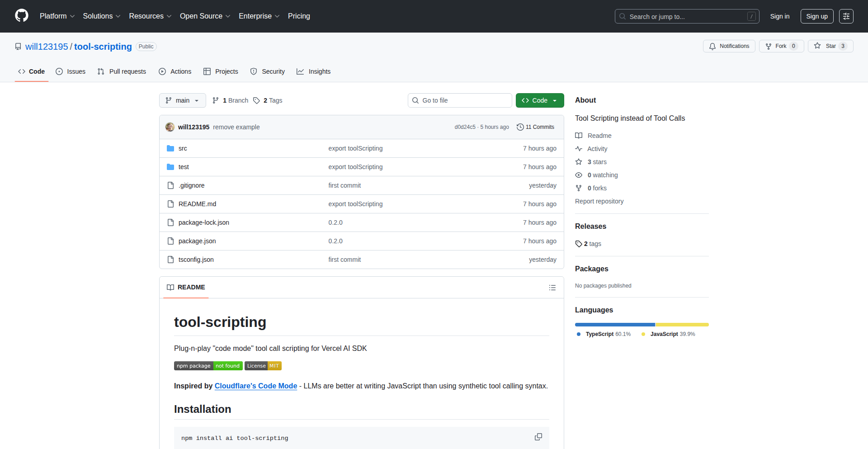Open the Security tab
Viewport: 868px width, 449px height.
click(x=268, y=71)
